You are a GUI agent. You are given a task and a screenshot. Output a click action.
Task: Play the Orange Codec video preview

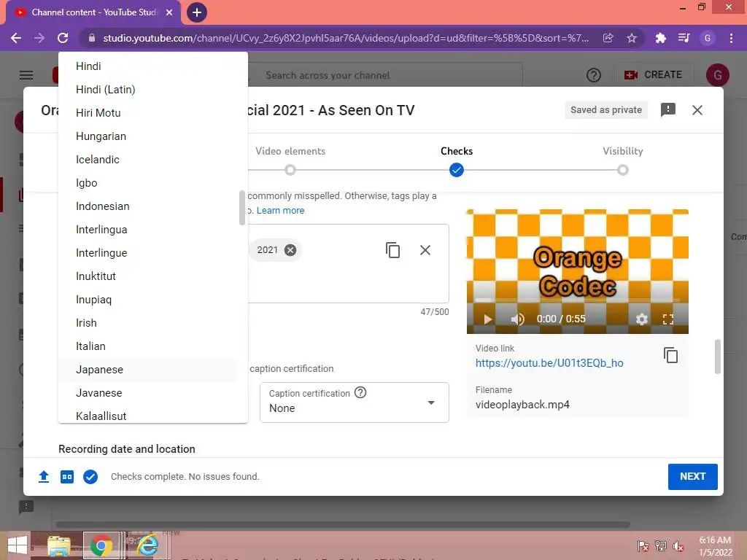click(x=487, y=319)
